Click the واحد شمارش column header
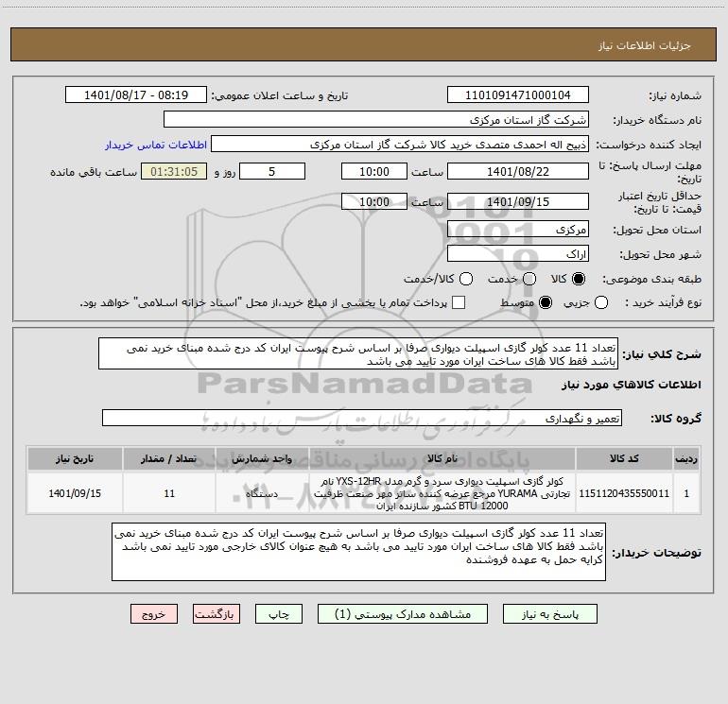This screenshot has width=728, height=704. (x=262, y=458)
